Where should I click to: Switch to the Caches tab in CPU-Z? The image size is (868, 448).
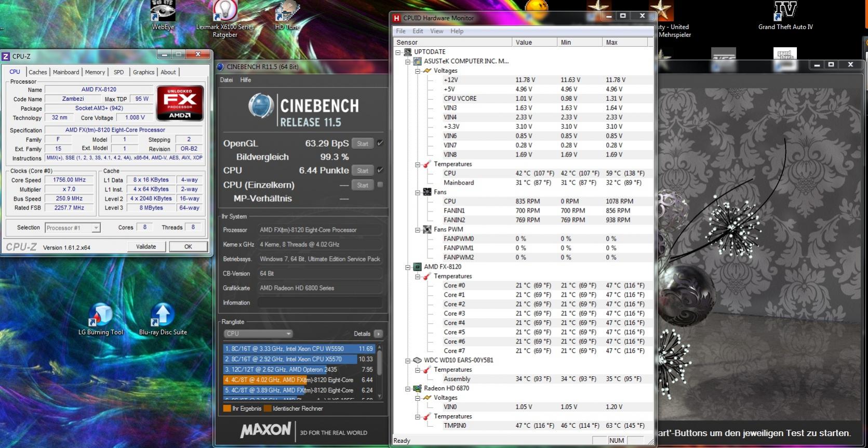(38, 72)
